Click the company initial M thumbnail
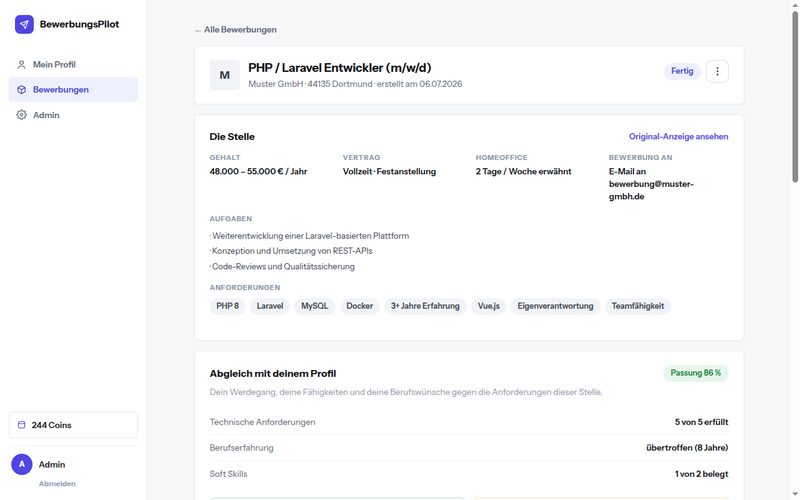The image size is (800, 500). 224,75
